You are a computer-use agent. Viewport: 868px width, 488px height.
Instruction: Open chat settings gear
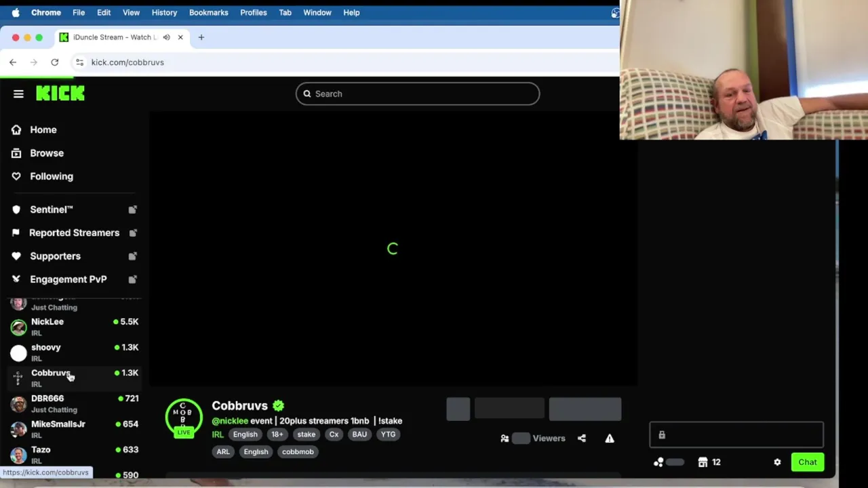(x=777, y=462)
